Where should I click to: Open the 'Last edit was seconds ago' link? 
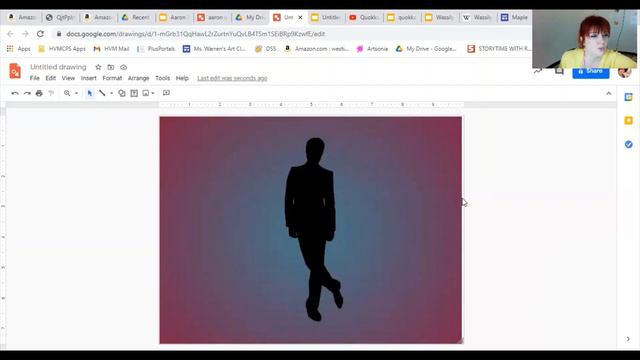(x=232, y=78)
